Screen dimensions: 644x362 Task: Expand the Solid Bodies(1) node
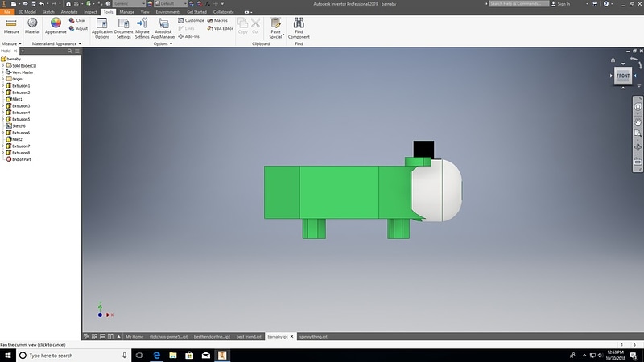[x=3, y=66]
